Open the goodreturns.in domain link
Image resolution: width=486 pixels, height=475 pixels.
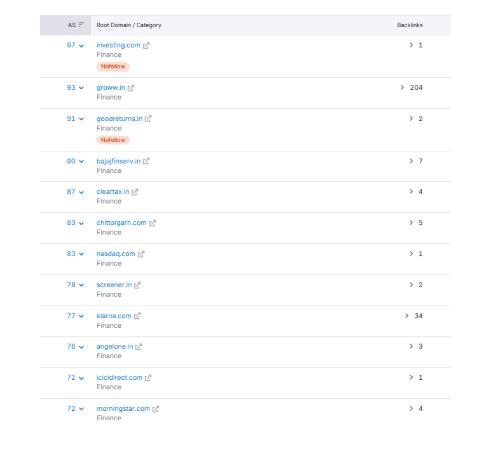[x=119, y=119]
